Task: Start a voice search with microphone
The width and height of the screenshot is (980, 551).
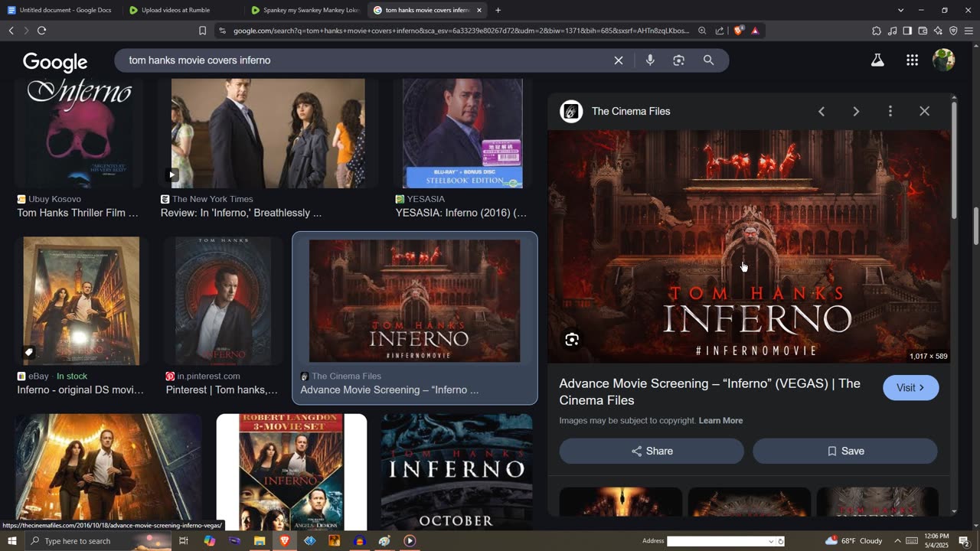Action: pyautogui.click(x=650, y=60)
